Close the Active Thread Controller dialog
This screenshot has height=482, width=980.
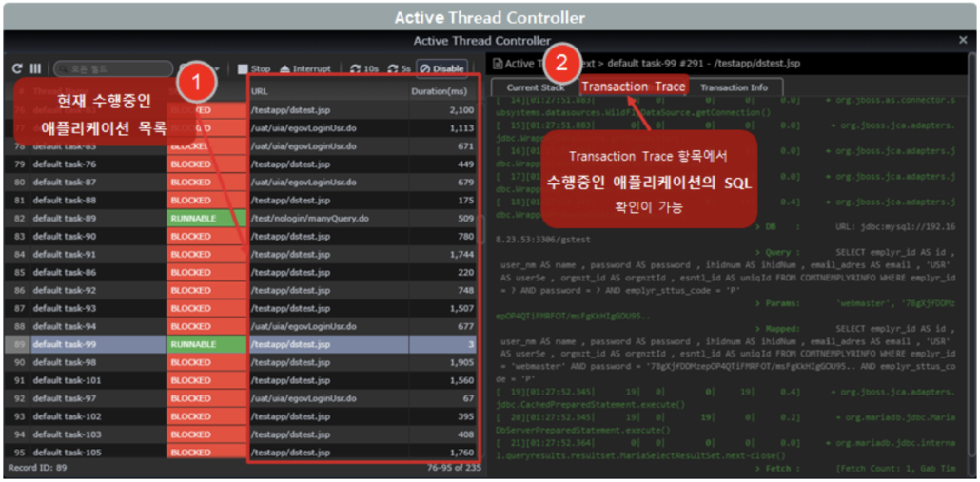pyautogui.click(x=963, y=40)
